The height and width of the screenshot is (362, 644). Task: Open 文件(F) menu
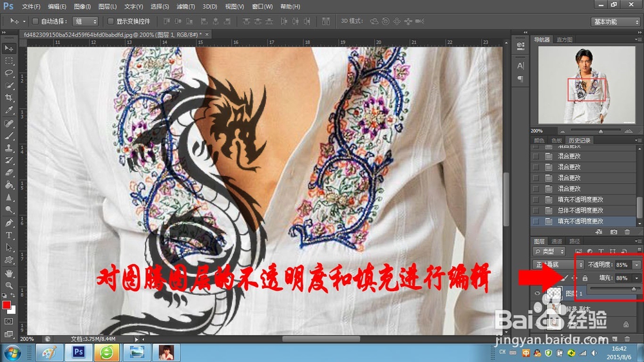coord(31,6)
